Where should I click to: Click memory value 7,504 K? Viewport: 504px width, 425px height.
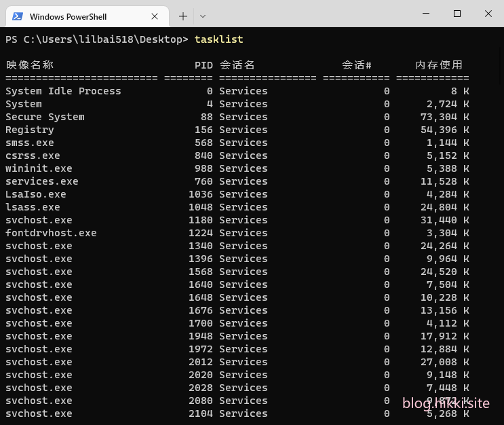tap(448, 284)
